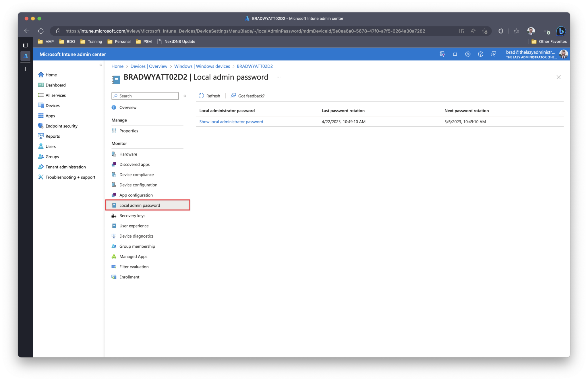Close the Local admin password blade
Screen dimensions: 588x381
click(x=558, y=77)
